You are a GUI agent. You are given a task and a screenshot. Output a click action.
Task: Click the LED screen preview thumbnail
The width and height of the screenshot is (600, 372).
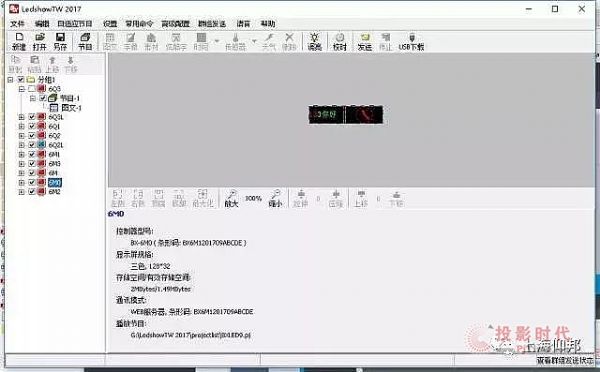pos(346,114)
